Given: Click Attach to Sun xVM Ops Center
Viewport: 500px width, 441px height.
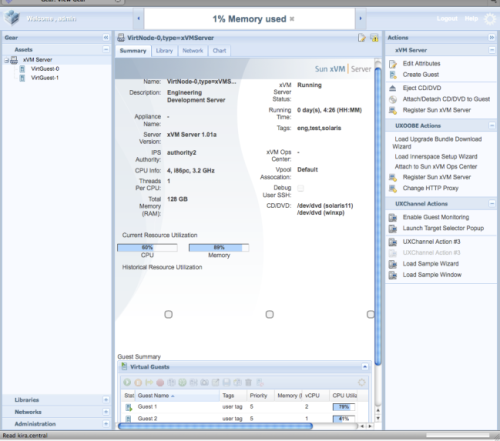Looking at the screenshot, I should click(x=436, y=167).
